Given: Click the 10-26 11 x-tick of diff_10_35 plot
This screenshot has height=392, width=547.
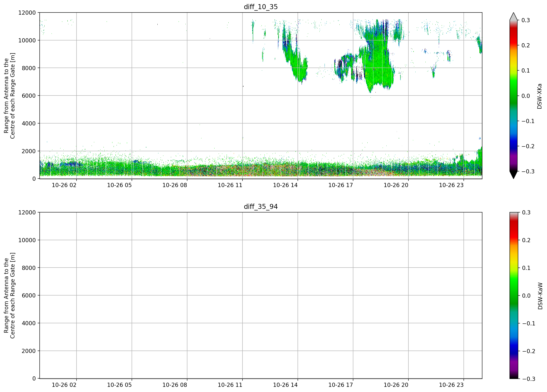Looking at the screenshot, I should [x=230, y=185].
